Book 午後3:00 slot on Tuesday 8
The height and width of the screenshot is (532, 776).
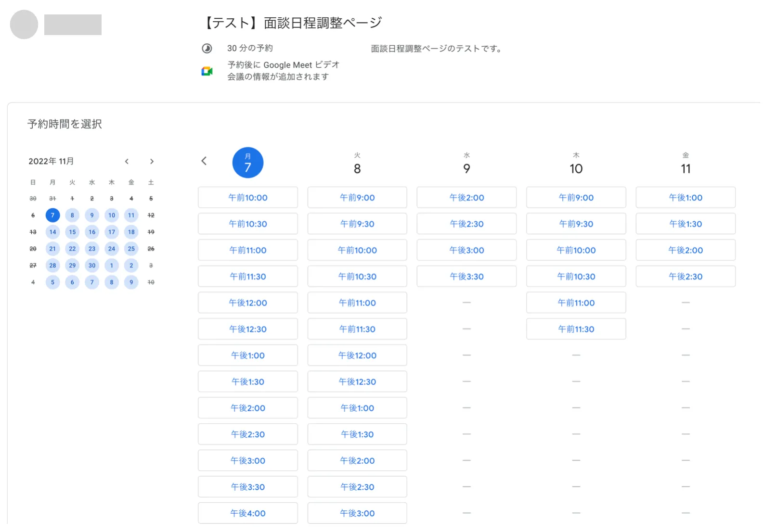(357, 513)
